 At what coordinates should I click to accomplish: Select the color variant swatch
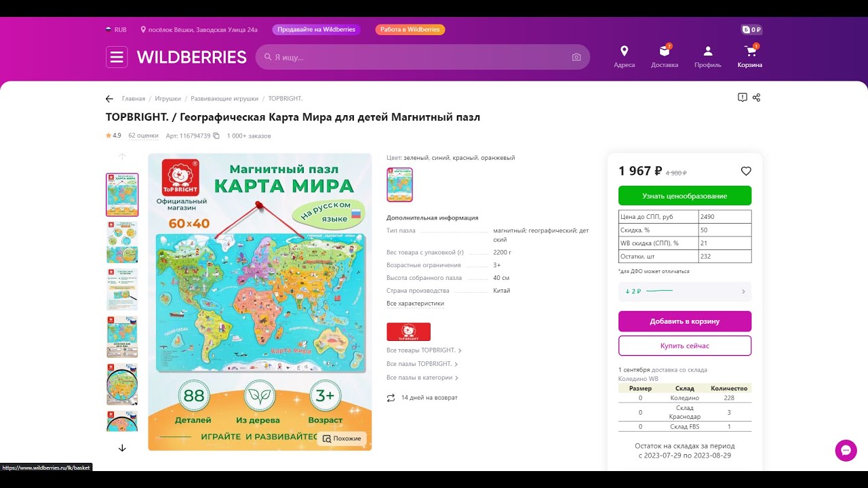399,185
